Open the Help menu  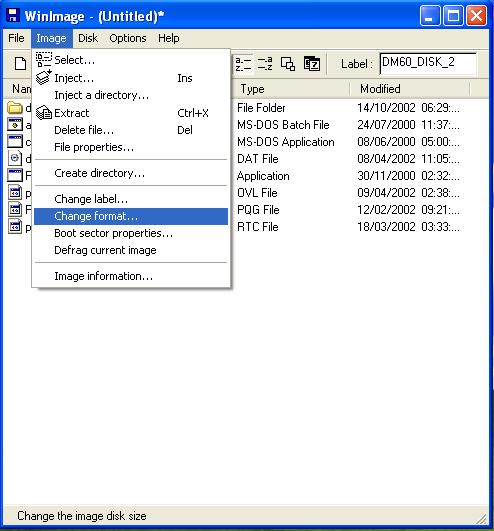[x=169, y=38]
